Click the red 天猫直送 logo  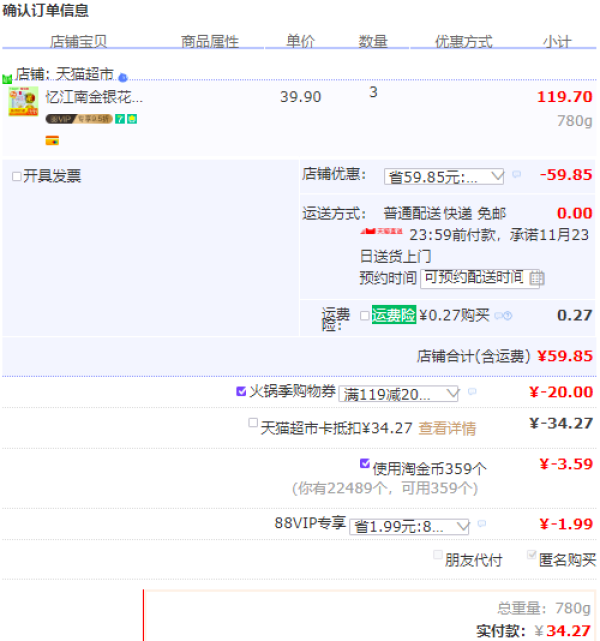click(x=381, y=231)
